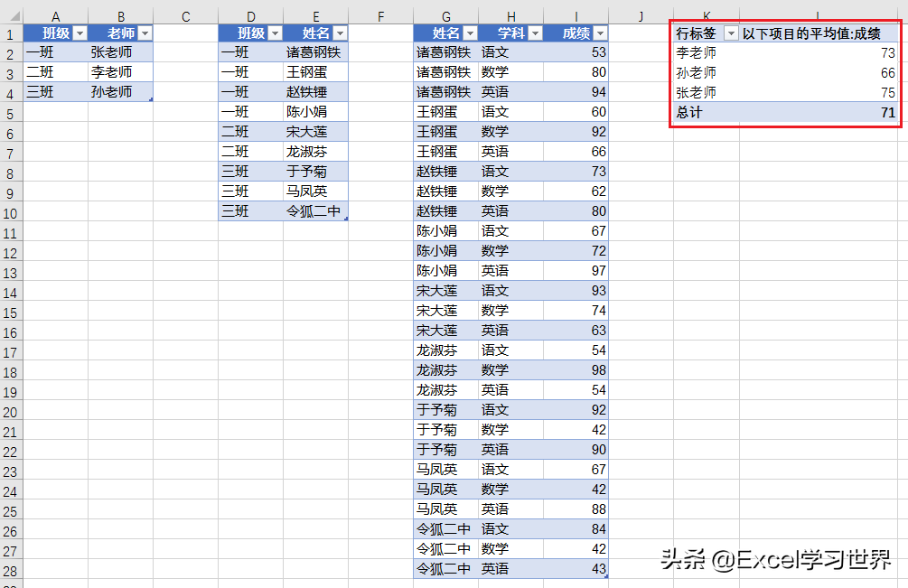
Task: Open the 班级 filter dropdown in column A
Action: coord(80,33)
